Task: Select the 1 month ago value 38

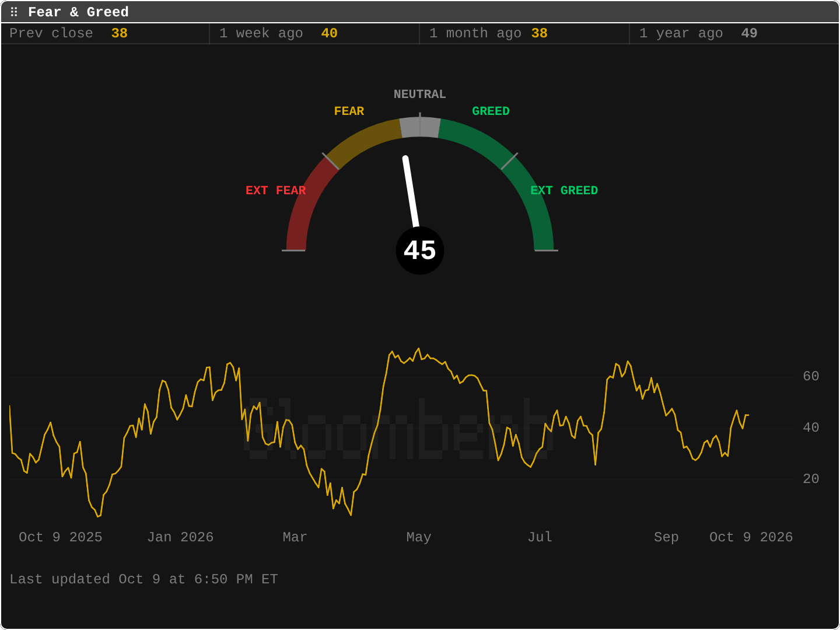Action: pos(540,33)
